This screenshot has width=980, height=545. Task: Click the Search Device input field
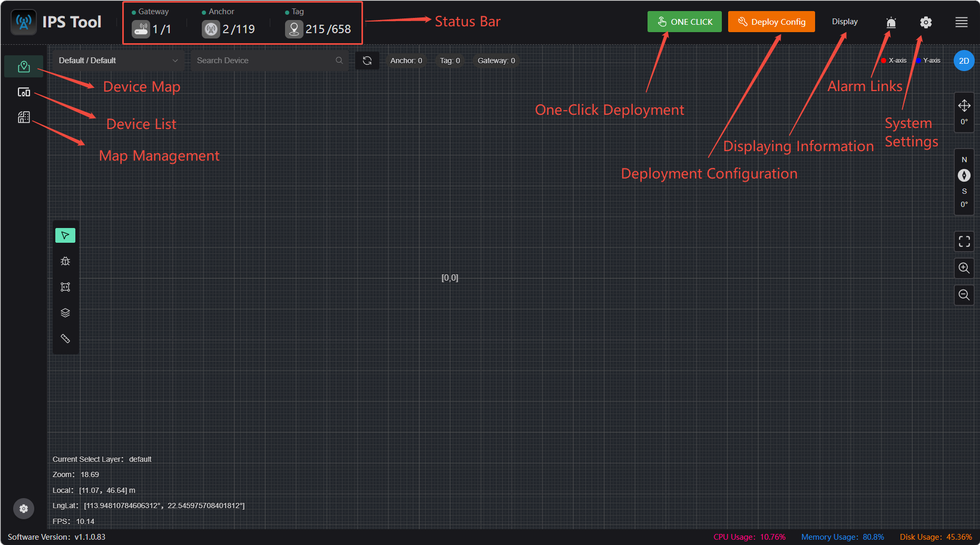pos(269,61)
